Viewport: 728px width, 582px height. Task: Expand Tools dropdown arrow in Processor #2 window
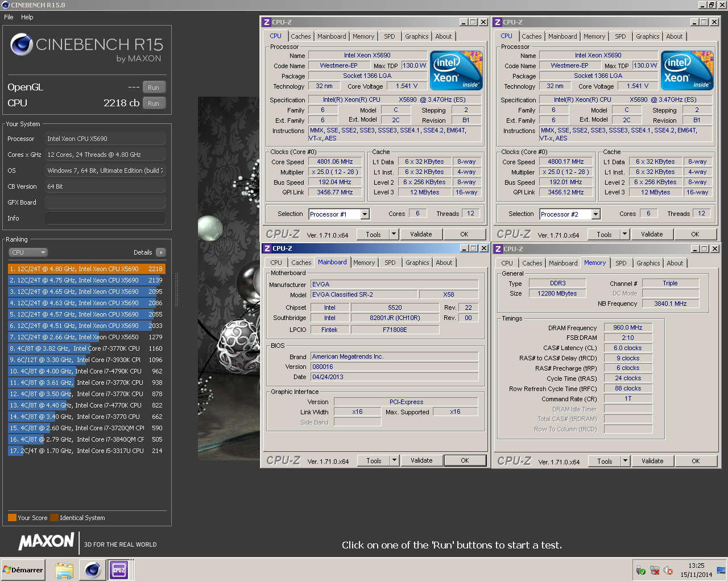pos(624,234)
